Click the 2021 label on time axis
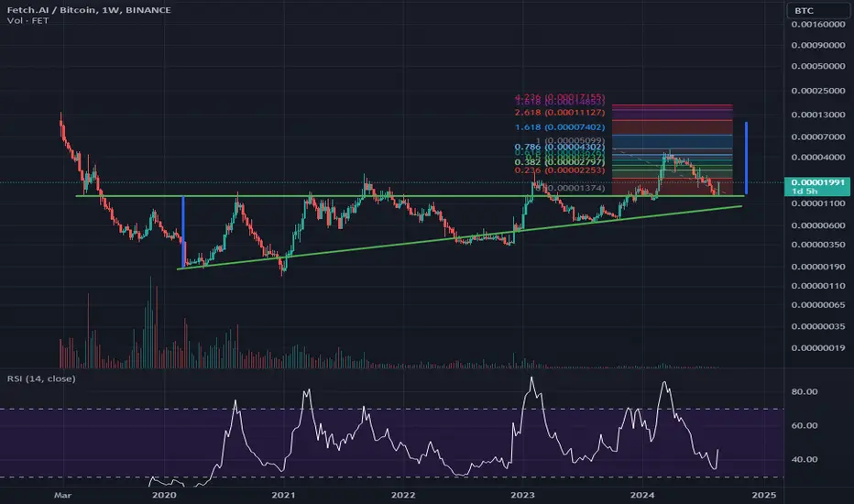 [283, 495]
